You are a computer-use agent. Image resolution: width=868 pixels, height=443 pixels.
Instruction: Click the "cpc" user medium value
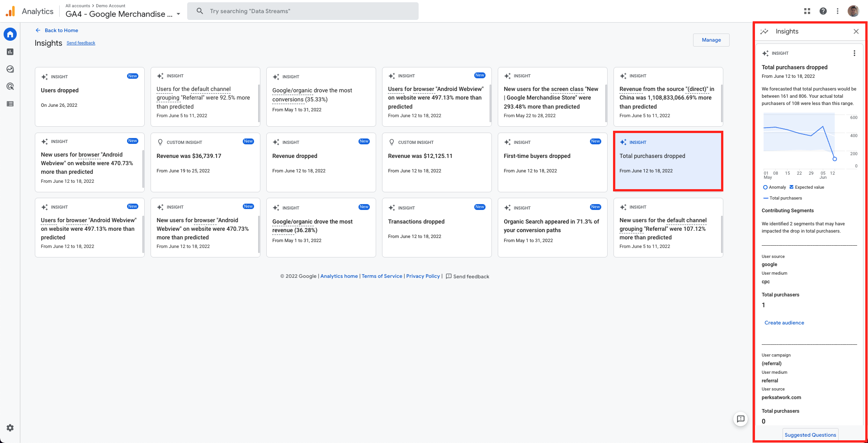[x=765, y=281]
